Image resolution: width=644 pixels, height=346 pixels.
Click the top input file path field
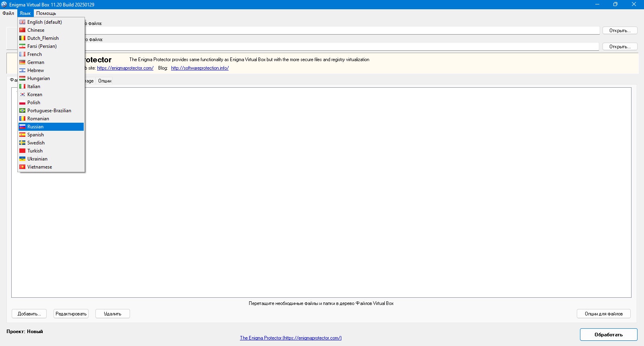(342, 31)
